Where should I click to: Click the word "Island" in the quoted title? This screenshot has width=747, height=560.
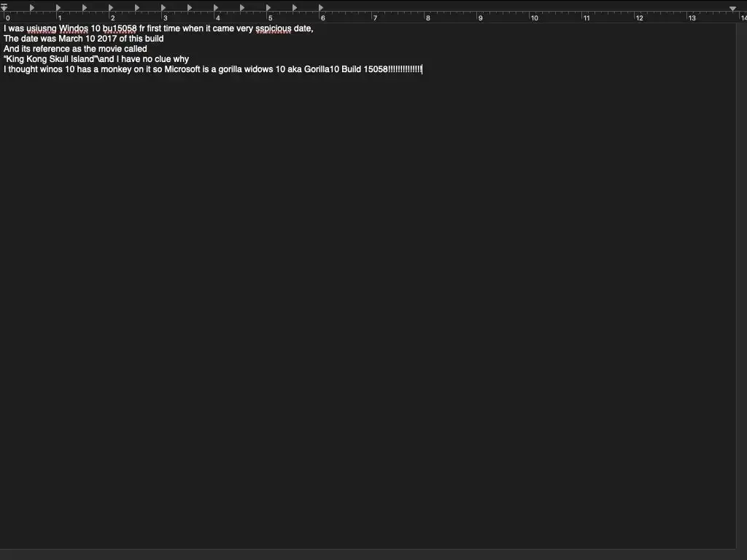point(82,59)
